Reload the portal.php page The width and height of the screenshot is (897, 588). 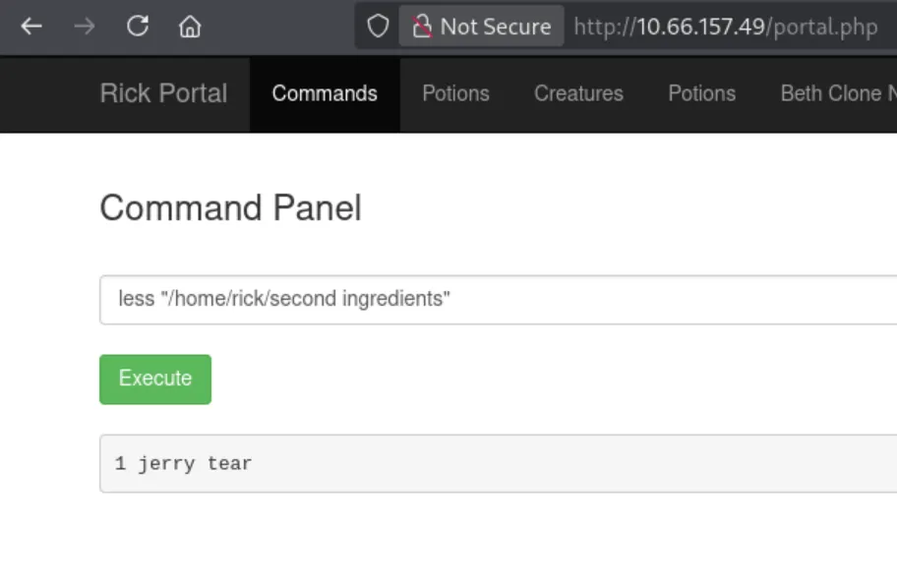click(x=138, y=27)
